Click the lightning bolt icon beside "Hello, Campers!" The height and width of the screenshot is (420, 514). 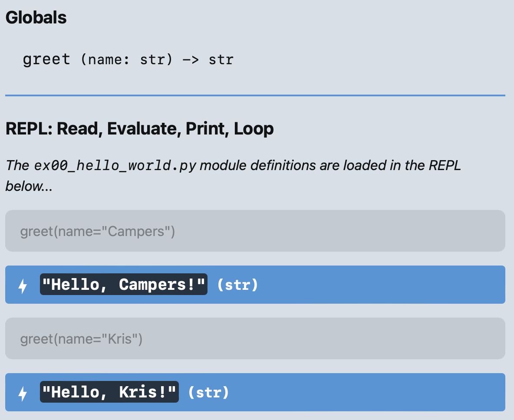pyautogui.click(x=23, y=285)
